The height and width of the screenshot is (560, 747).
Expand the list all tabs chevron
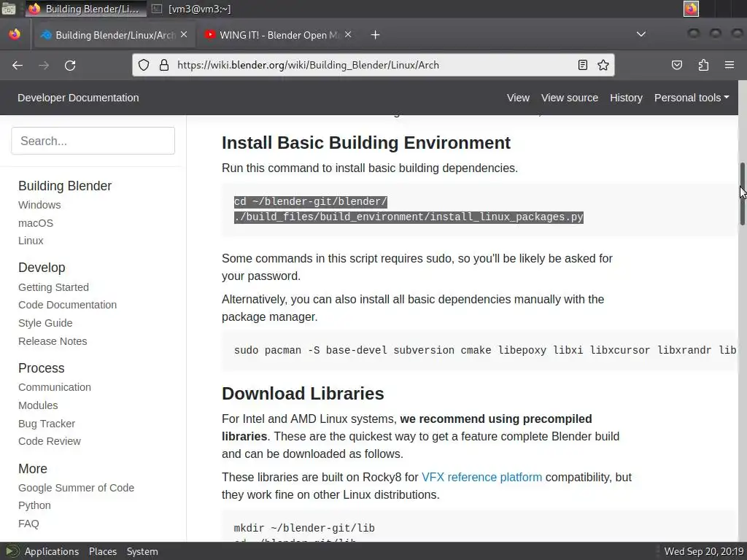[x=641, y=34]
